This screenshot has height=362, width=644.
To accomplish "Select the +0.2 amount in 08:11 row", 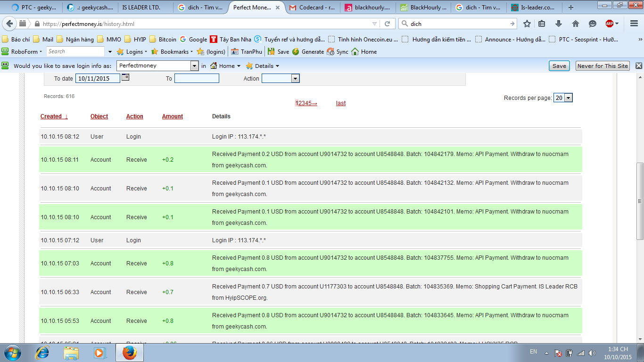I will [x=168, y=160].
